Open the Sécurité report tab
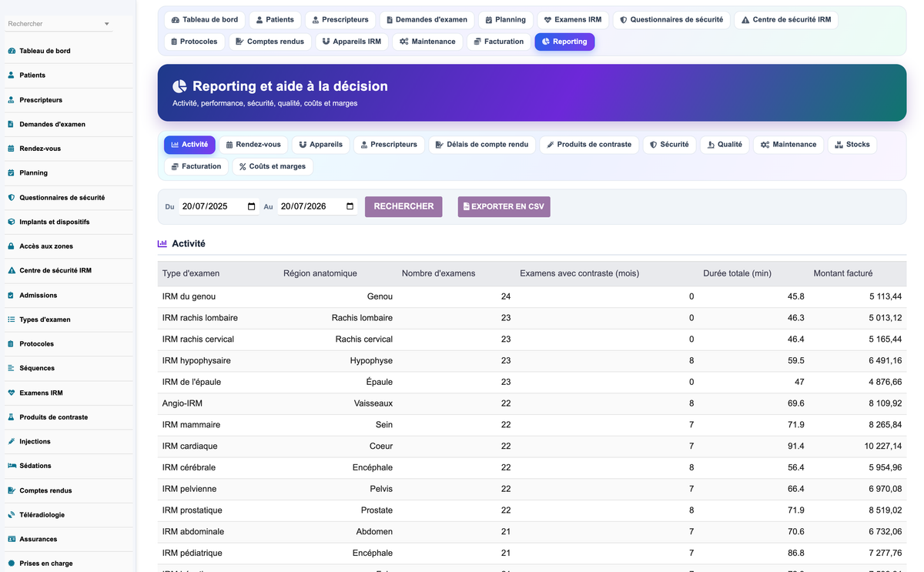924x572 pixels. pos(669,145)
